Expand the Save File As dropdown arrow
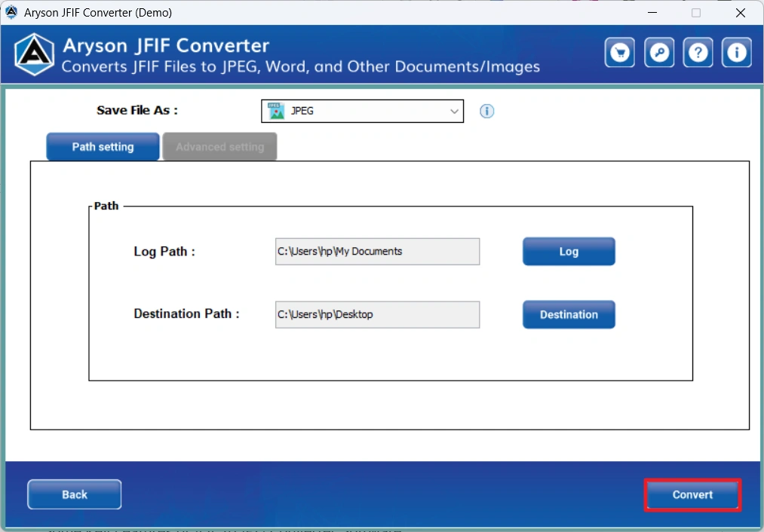This screenshot has height=532, width=764. point(454,112)
